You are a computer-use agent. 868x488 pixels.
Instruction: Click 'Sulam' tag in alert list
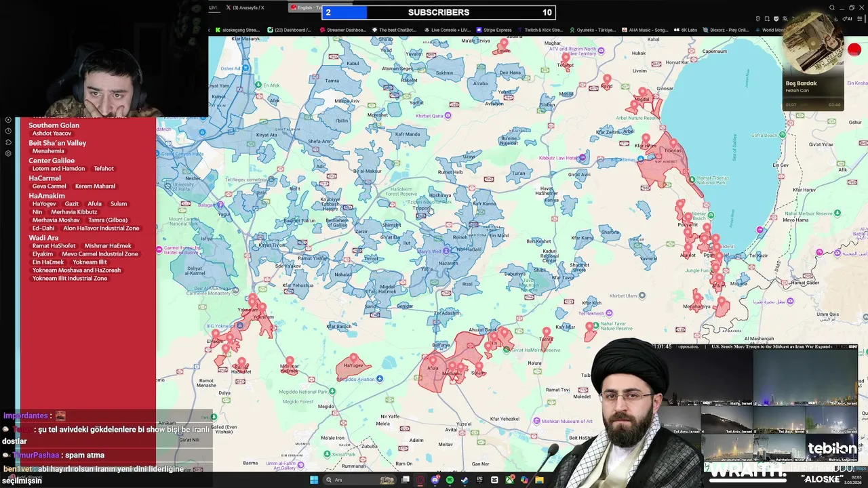coord(119,204)
